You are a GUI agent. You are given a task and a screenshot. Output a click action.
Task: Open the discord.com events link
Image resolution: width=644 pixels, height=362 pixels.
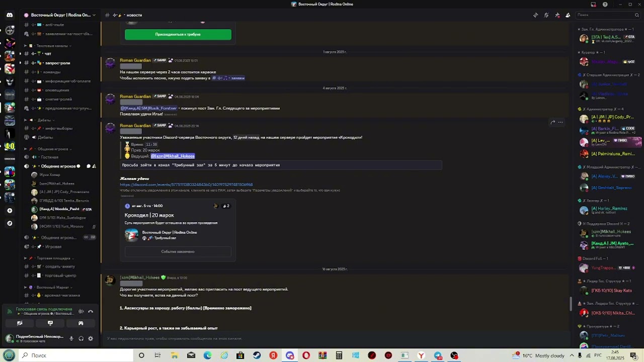(x=186, y=185)
